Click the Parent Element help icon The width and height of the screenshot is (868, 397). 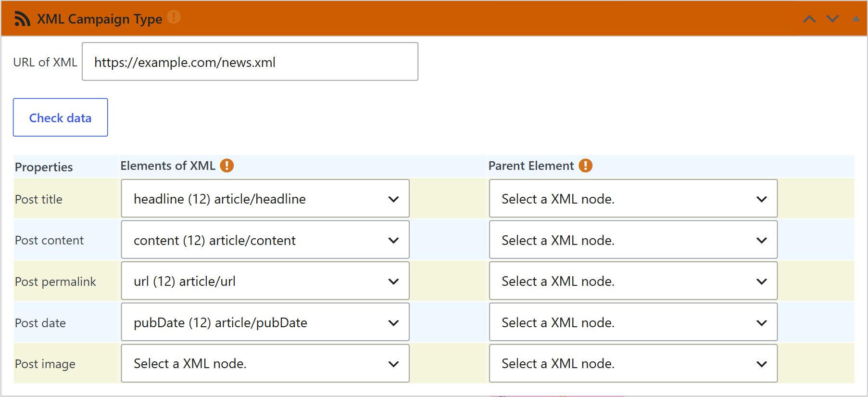click(586, 166)
